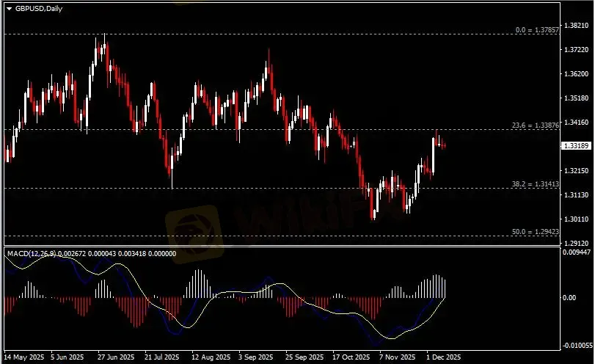Click the 14 May 2025 date label

click(x=24, y=357)
